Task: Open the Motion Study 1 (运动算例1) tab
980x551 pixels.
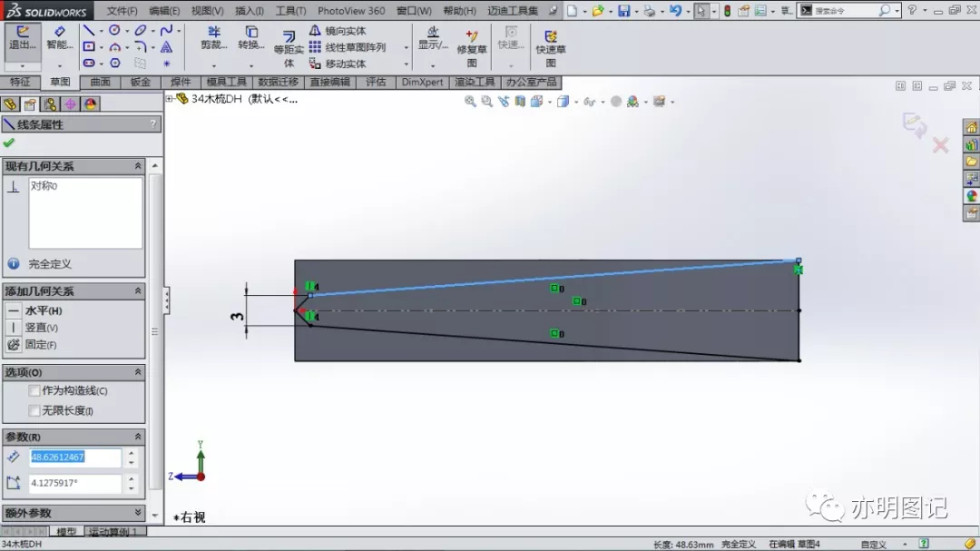Action: click(x=113, y=532)
